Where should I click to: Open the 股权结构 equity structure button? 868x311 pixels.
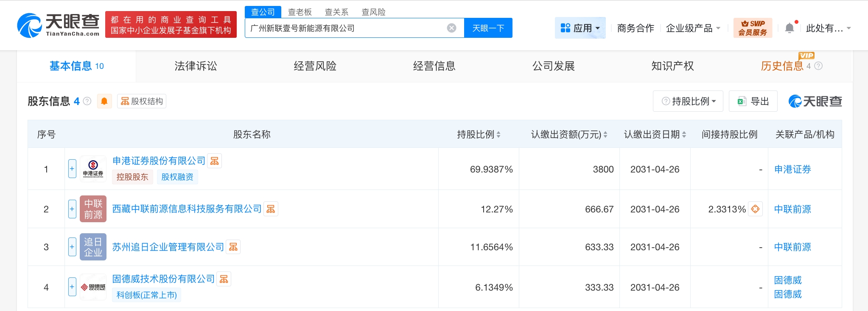(142, 101)
